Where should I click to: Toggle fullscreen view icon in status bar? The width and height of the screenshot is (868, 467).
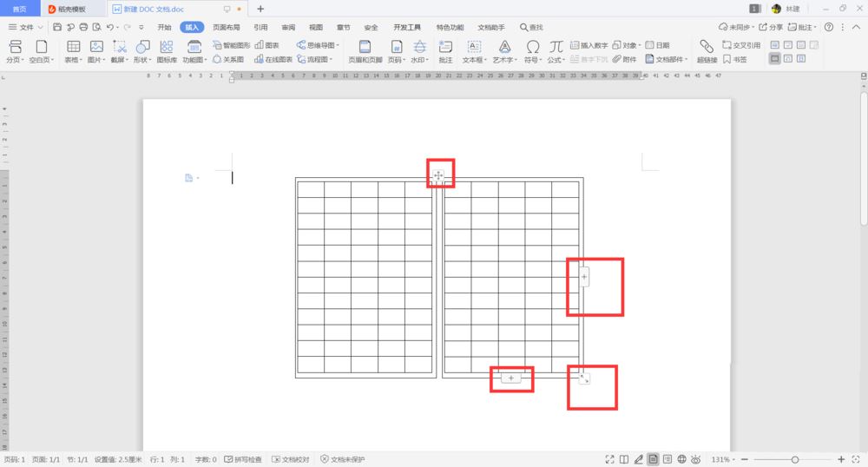(x=609, y=459)
